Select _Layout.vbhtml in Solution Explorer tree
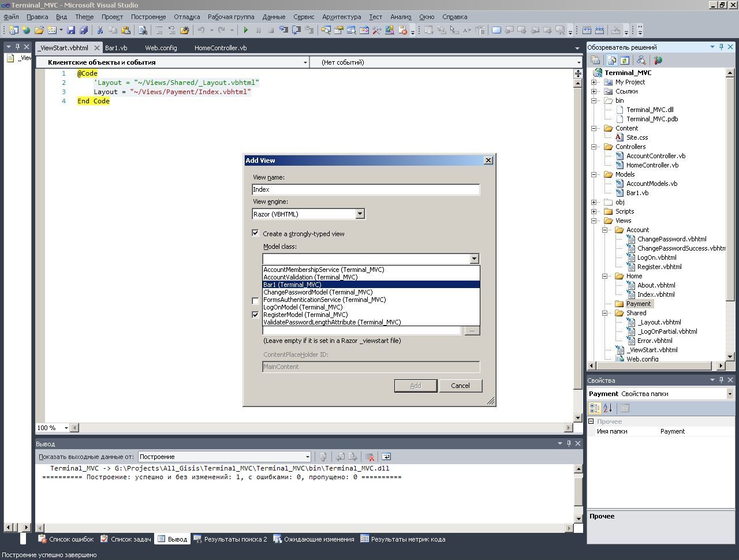Image resolution: width=739 pixels, height=560 pixels. point(659,322)
